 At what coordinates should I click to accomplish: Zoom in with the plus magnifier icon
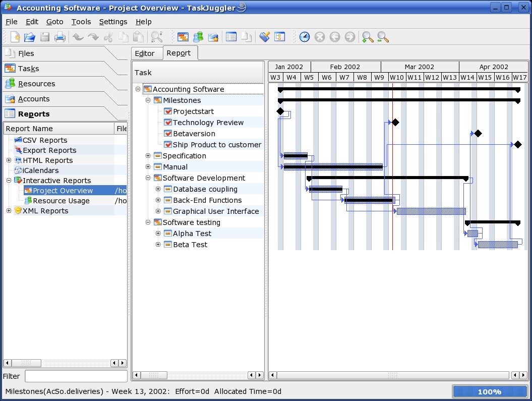(x=368, y=37)
